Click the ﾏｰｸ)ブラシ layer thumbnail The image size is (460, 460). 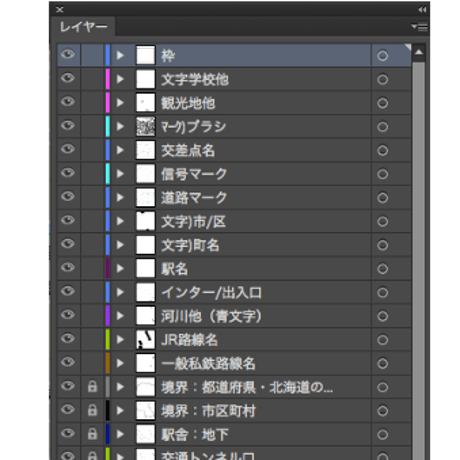146,126
